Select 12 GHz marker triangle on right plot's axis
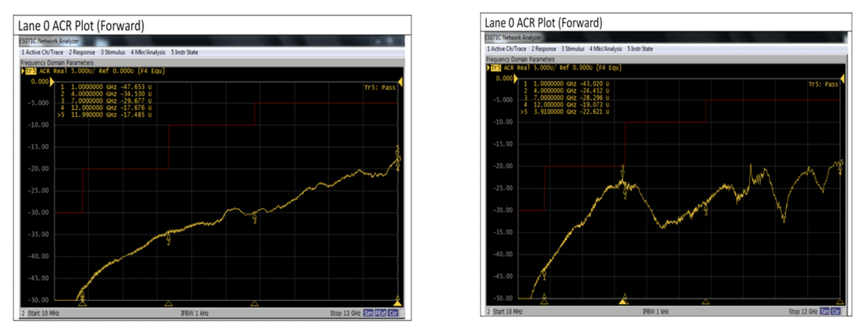The height and width of the screenshot is (326, 868). tap(840, 302)
